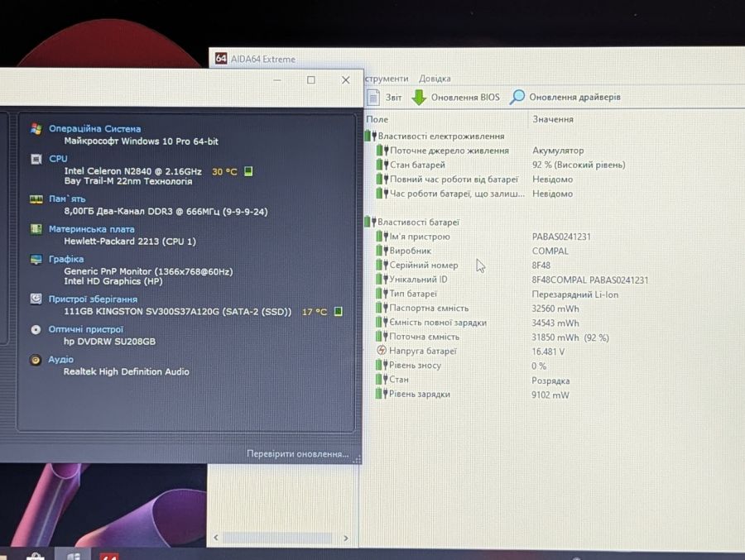Click the Перевірити оновлення link
The height and width of the screenshot is (560, 745).
pos(297,454)
